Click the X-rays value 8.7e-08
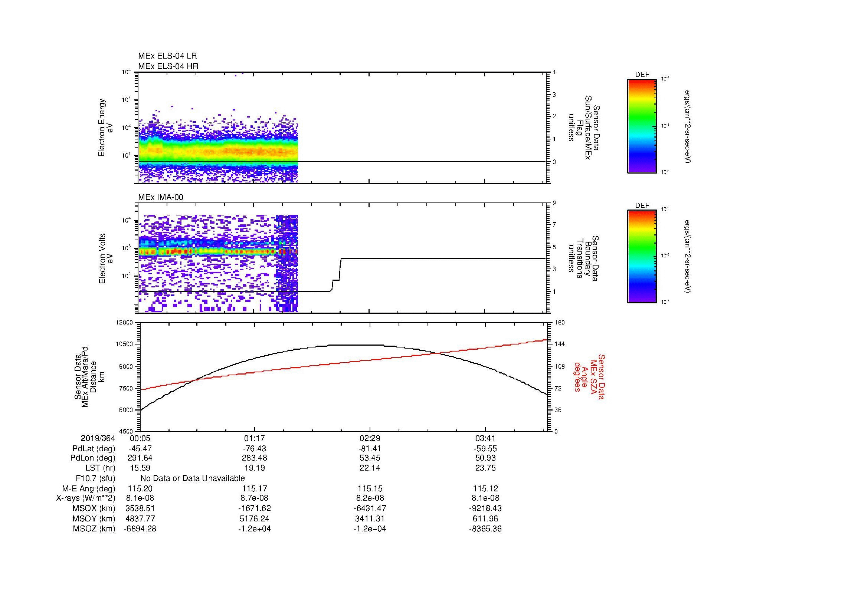 255,498
